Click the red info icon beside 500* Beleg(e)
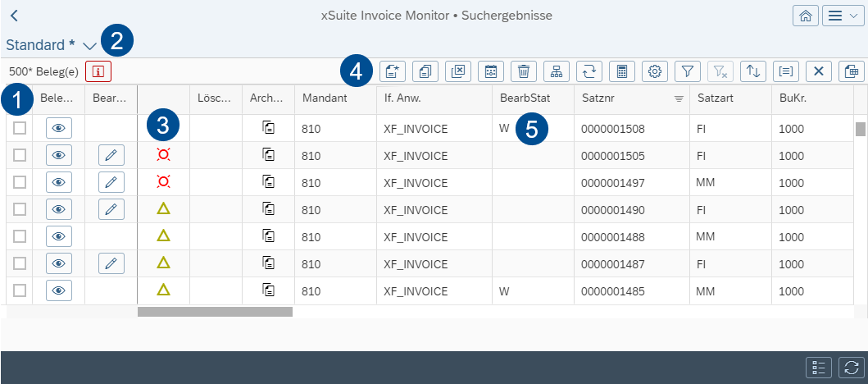Screen dimensions: 868x384 (x=98, y=71)
